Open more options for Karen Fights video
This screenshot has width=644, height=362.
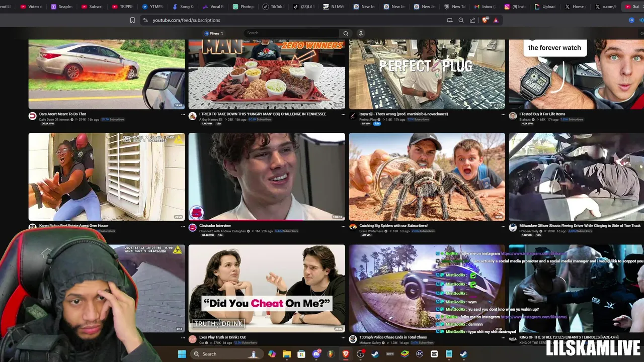183,226
